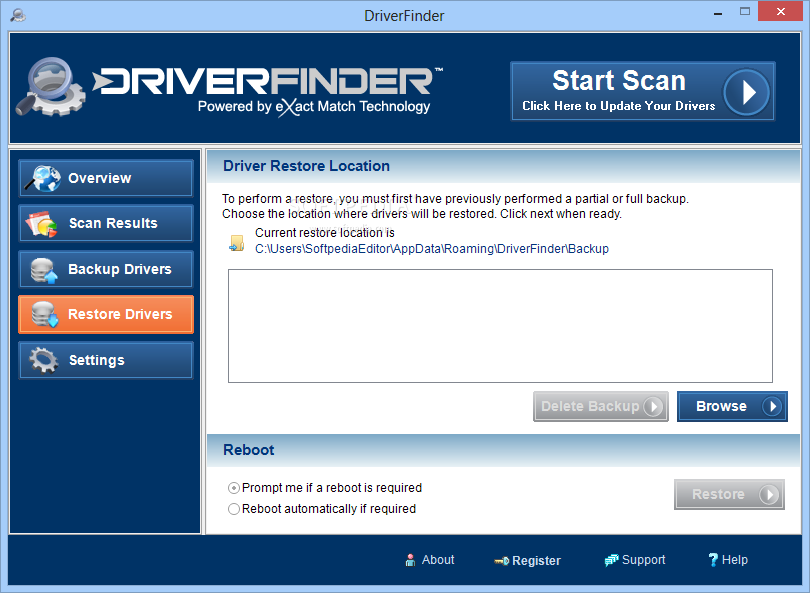This screenshot has width=810, height=593.
Task: Click the backup restore path link
Action: click(432, 249)
